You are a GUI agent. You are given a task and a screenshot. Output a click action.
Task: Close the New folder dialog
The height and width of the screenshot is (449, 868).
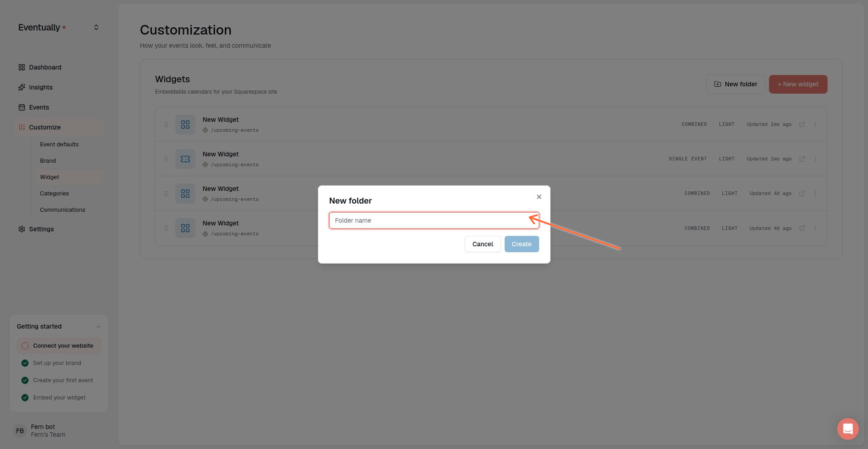539,197
